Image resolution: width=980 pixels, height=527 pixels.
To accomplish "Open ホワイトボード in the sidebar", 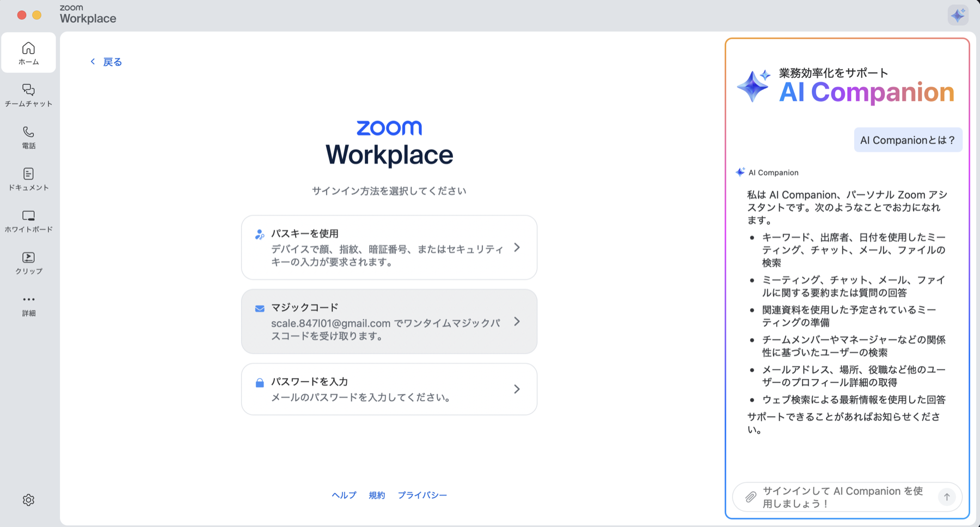I will pos(28,221).
